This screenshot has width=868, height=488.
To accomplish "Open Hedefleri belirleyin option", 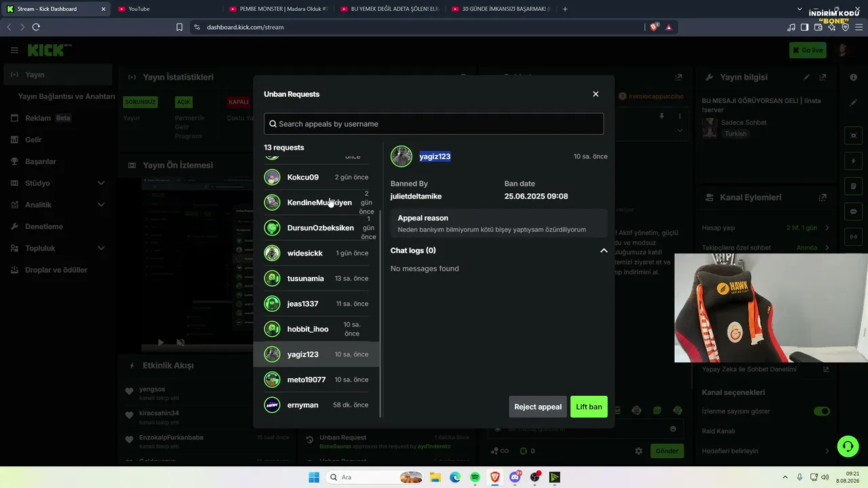I will 766,451.
